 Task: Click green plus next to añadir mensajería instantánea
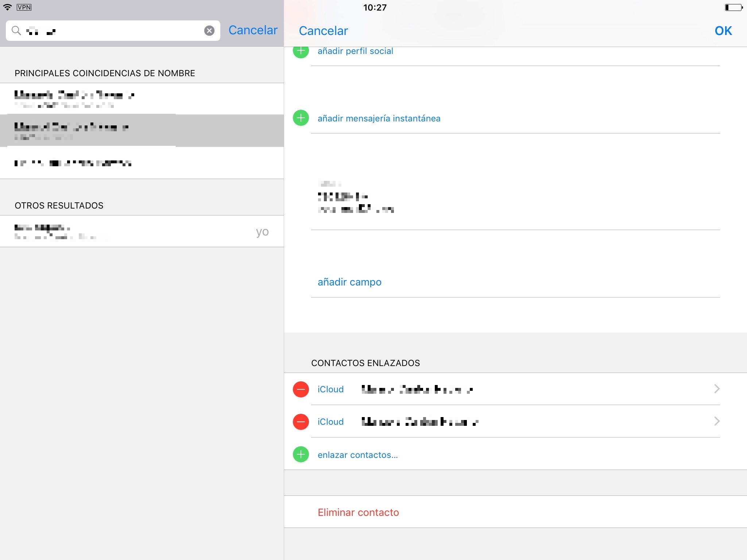point(301,118)
